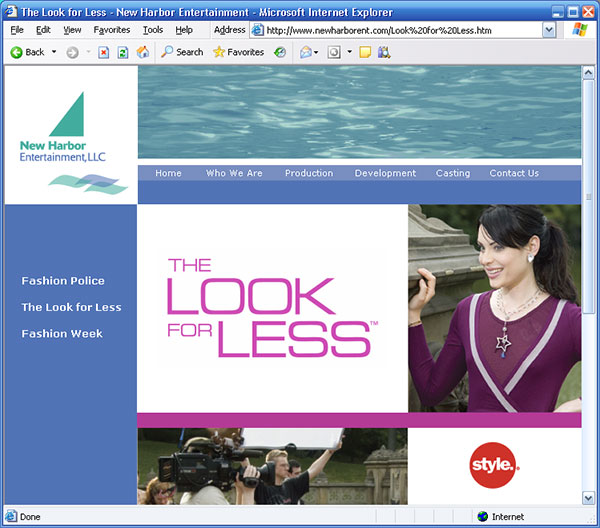This screenshot has height=528, width=600.
Task: Open the Casting nav link
Action: click(453, 173)
